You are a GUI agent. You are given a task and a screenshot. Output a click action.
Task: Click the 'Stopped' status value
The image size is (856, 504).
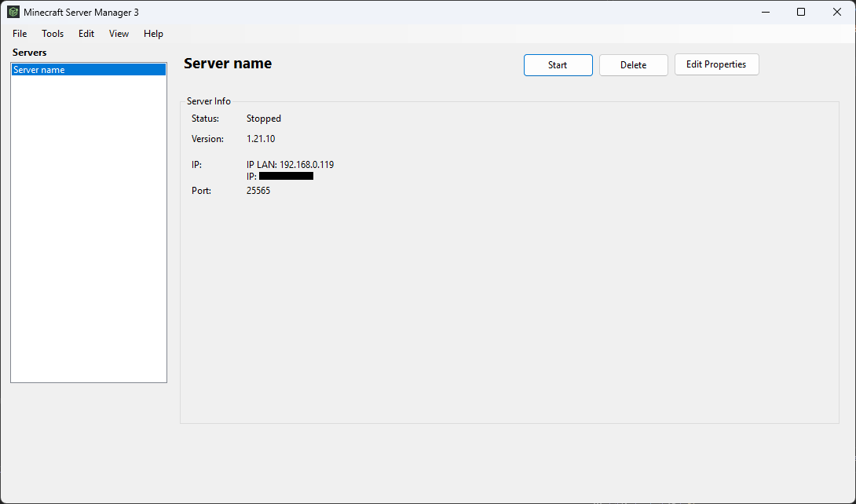click(264, 119)
